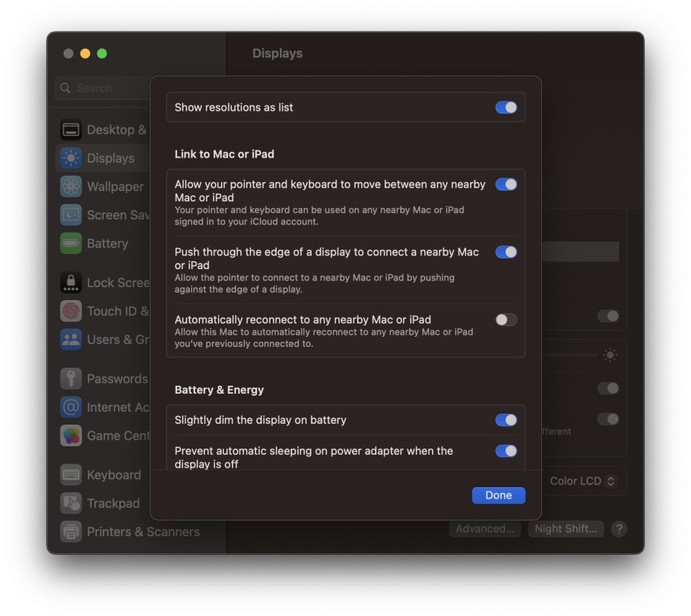Open Night Shift... settings button
Image resolution: width=691 pixels, height=616 pixels.
click(566, 529)
